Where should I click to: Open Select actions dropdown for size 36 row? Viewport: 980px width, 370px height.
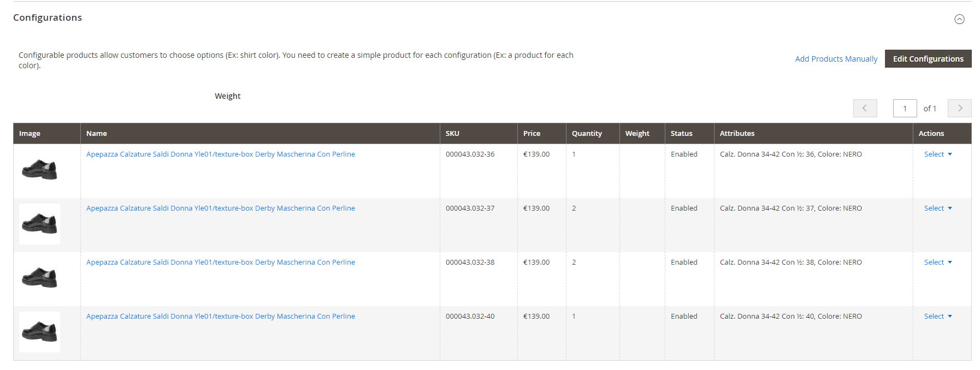point(938,154)
